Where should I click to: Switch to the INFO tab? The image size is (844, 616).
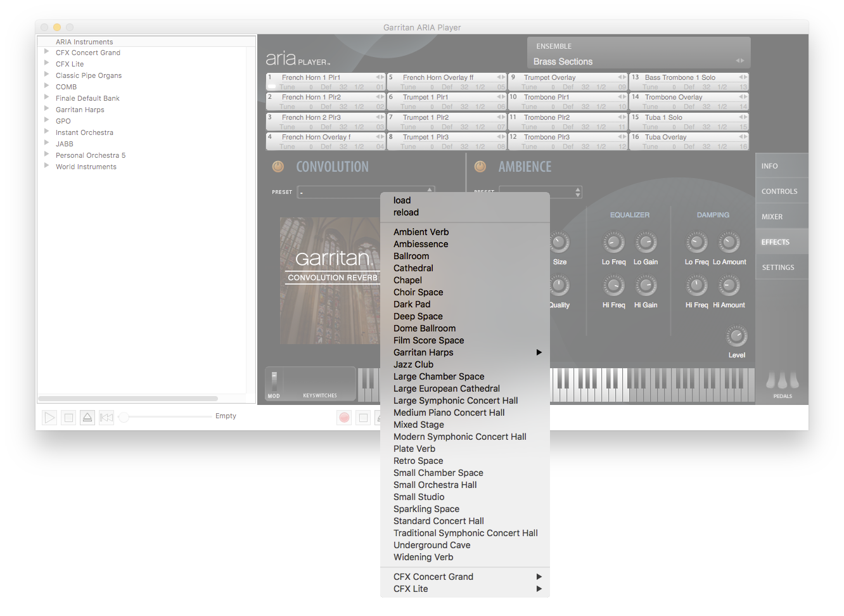tap(782, 166)
